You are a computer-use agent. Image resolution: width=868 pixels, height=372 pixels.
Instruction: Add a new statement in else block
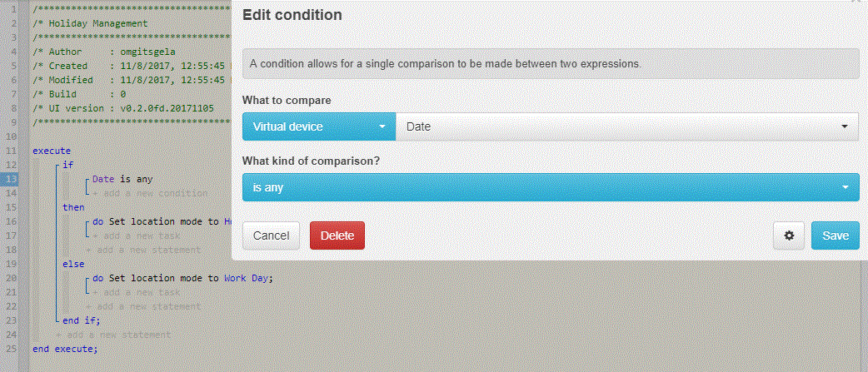[142, 306]
